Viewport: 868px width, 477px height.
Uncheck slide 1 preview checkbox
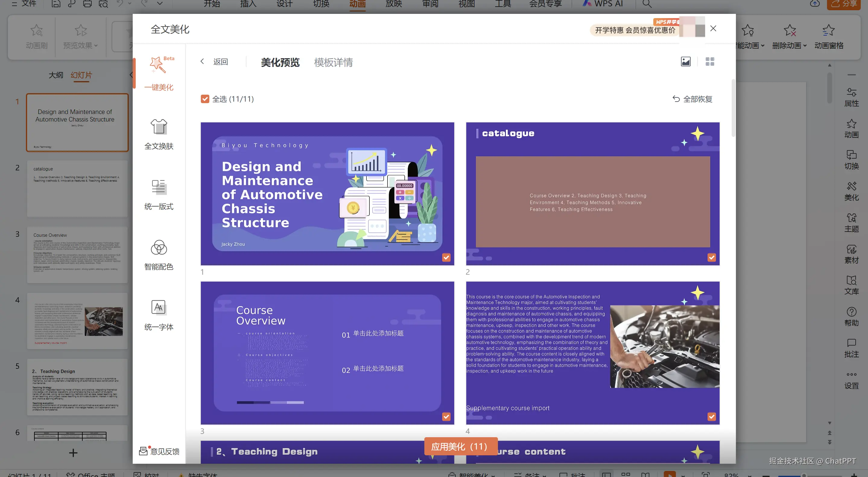[x=446, y=258]
